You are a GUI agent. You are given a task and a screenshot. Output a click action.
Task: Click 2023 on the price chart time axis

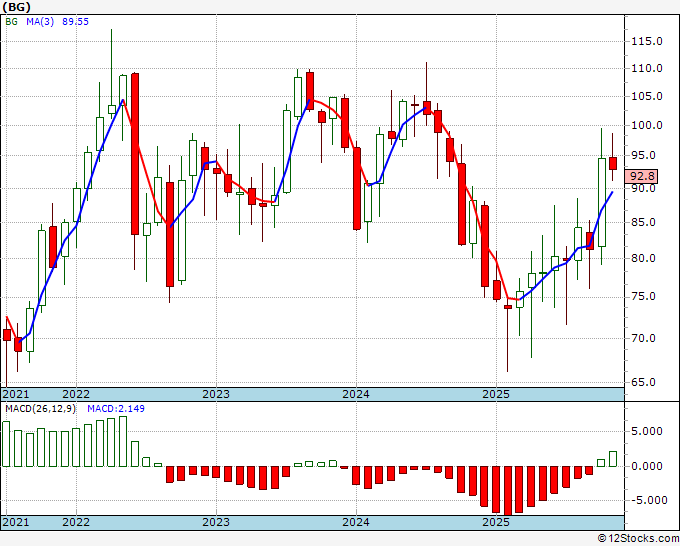[x=216, y=394]
